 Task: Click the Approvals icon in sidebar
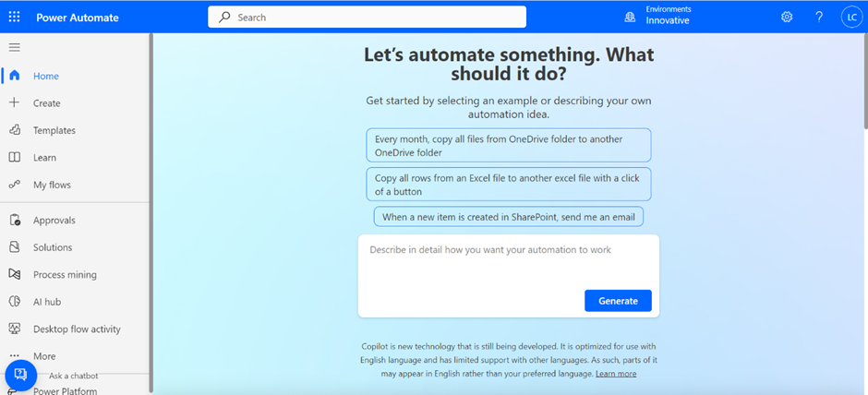tap(15, 221)
